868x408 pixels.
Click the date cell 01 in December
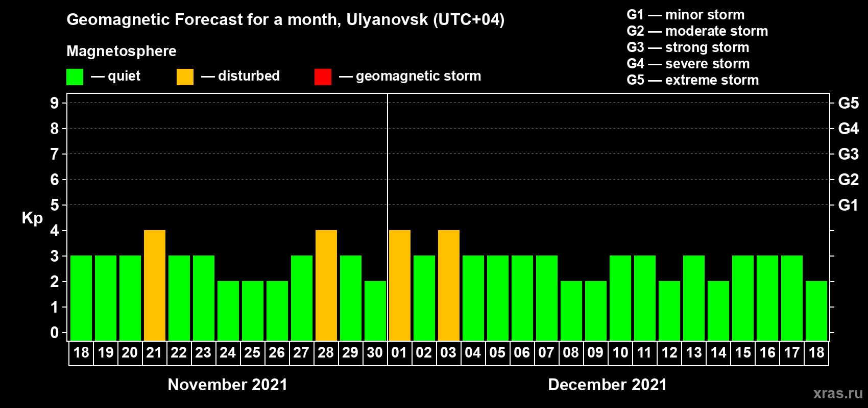400,353
